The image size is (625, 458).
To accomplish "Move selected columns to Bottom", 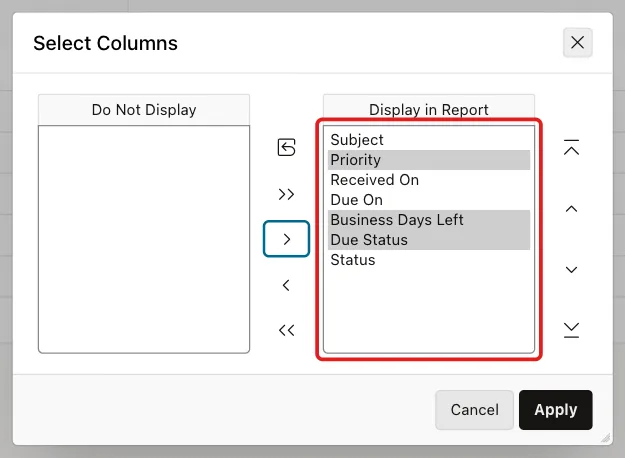I will point(571,330).
